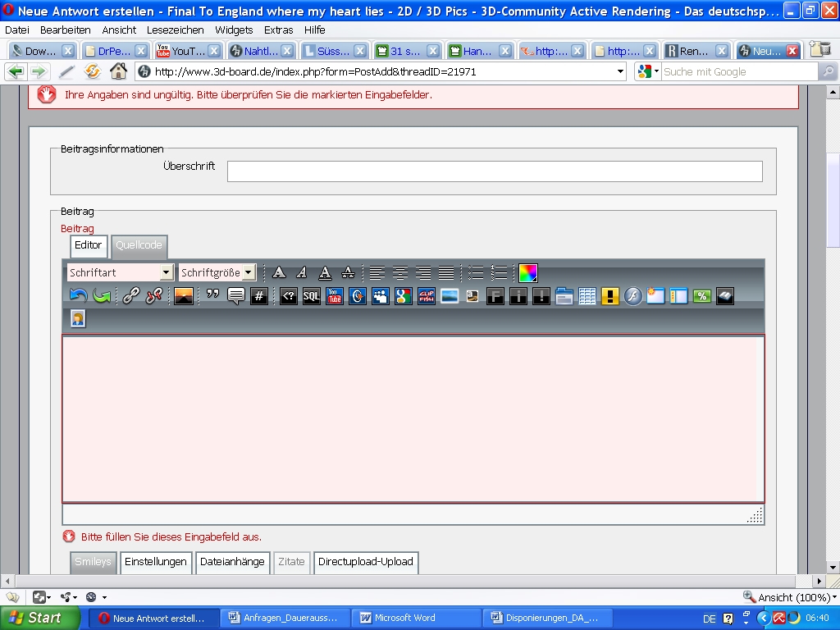
Task: Click into the Beitrag message text area
Action: (413, 419)
